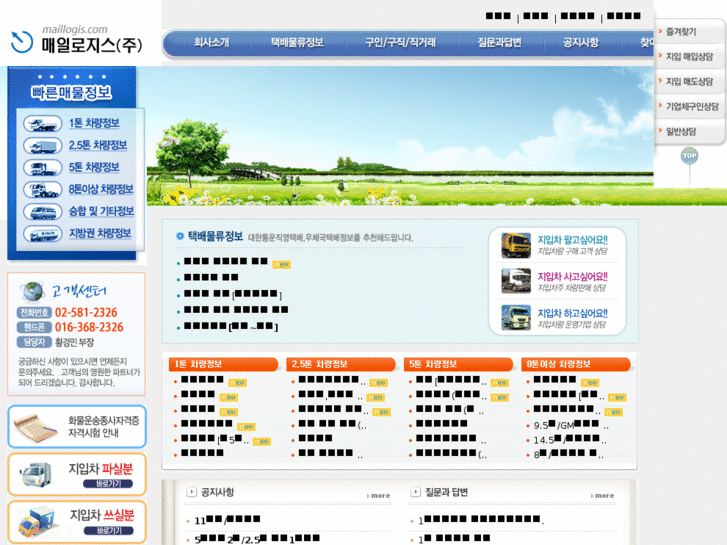Open 화물운송종사자격증 자격시험 안내 banner
Screen dimensions: 727x545
coord(77,427)
